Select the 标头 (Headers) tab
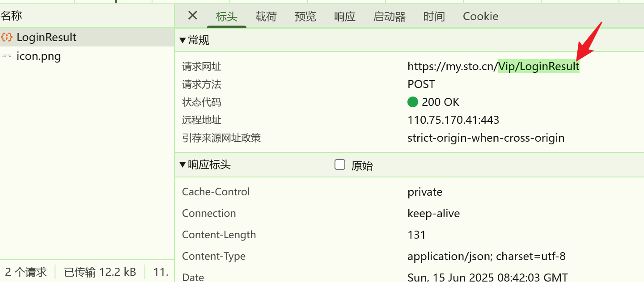The width and height of the screenshot is (644, 282). (227, 16)
